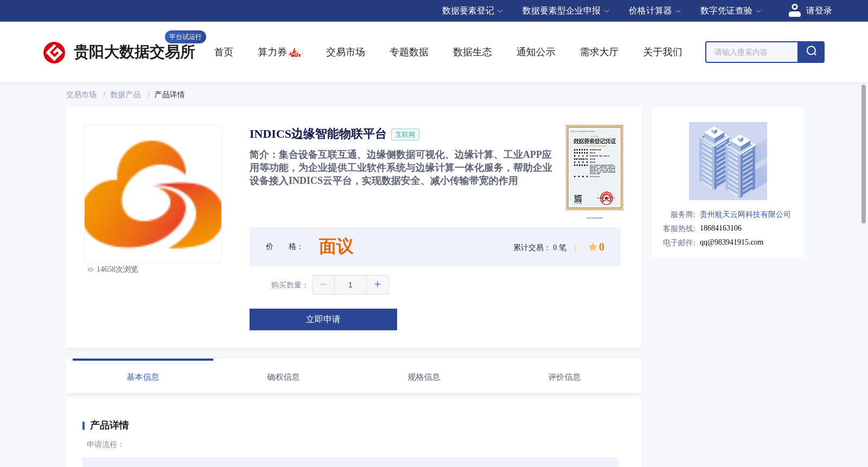Switch to the 评价信息 tab
Image resolution: width=868 pixels, height=467 pixels.
pos(564,376)
